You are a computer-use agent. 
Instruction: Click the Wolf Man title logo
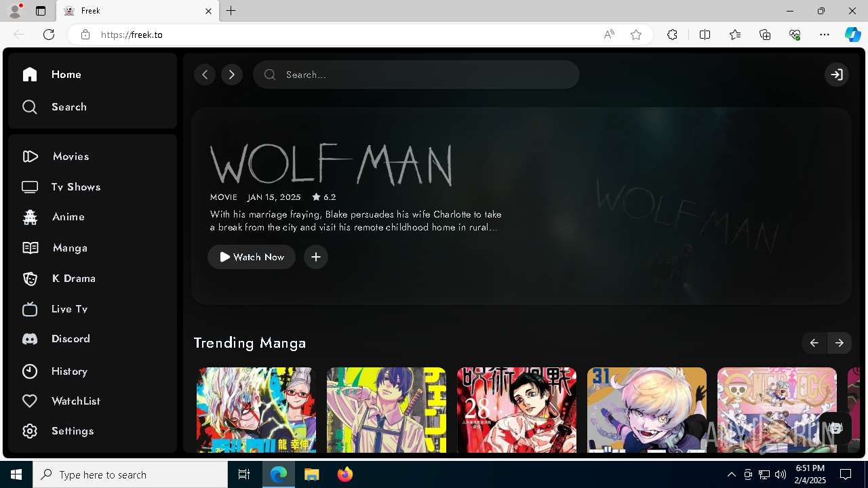(x=331, y=164)
